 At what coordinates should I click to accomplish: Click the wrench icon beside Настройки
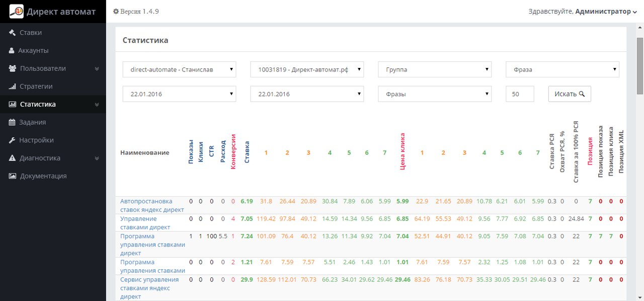[x=12, y=140]
